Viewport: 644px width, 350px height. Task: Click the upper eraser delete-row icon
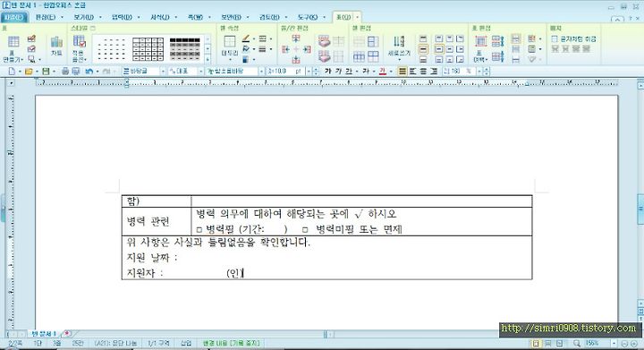click(x=324, y=40)
